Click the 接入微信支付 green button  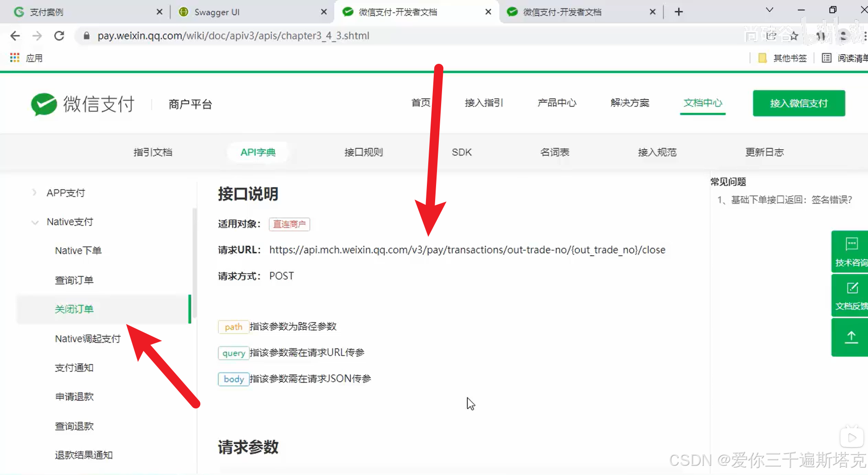799,103
